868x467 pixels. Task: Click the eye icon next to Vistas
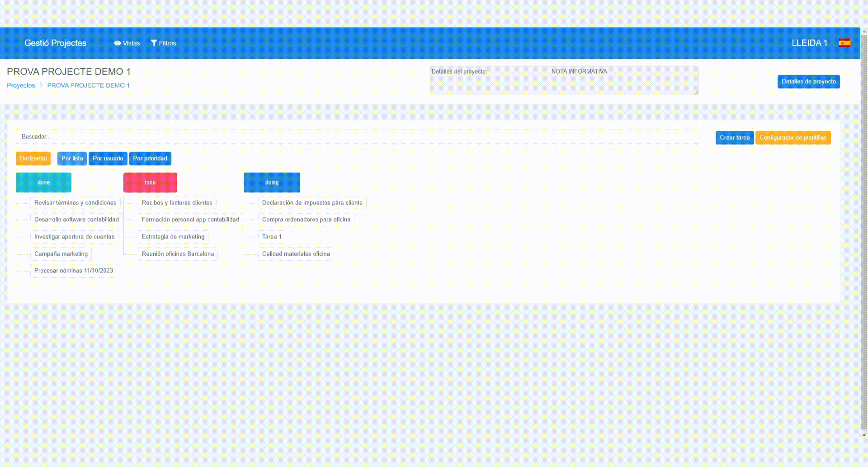[118, 43]
